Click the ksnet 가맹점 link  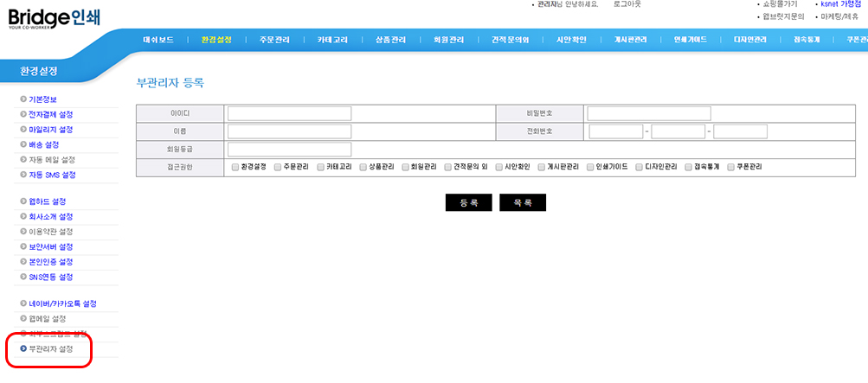pyautogui.click(x=841, y=3)
